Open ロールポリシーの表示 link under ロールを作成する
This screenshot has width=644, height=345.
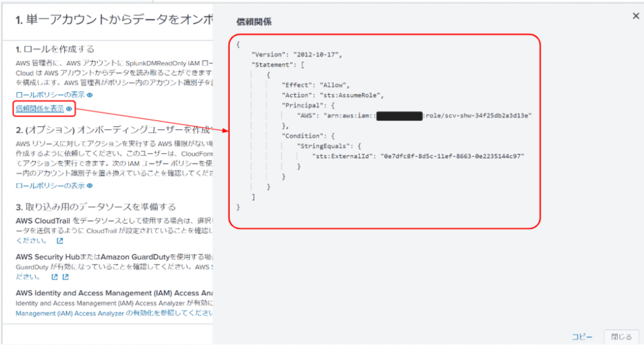click(x=50, y=95)
